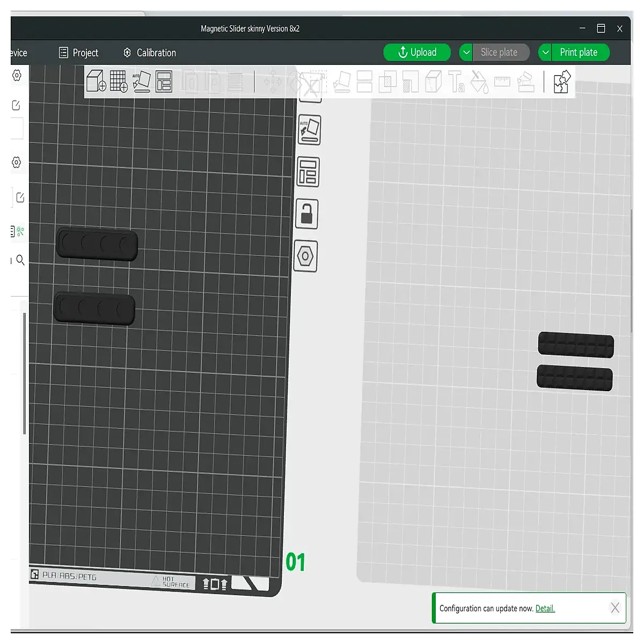Select the Seam painting tool

coord(433,82)
